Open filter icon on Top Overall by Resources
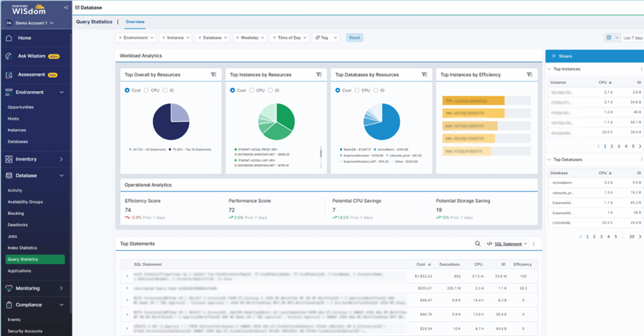This screenshot has width=644, height=336. coord(213,75)
